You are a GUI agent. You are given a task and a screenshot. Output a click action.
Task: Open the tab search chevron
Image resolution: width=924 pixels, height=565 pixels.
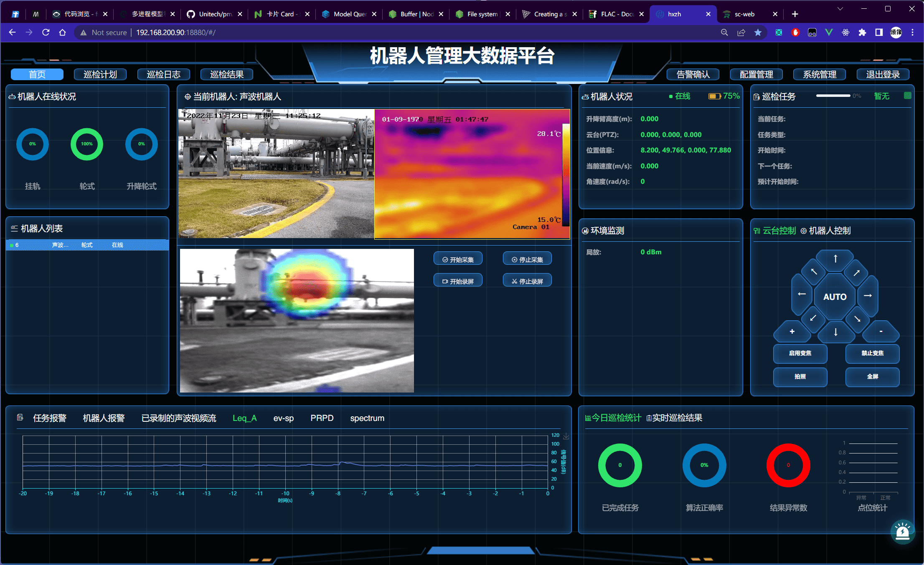click(x=840, y=9)
